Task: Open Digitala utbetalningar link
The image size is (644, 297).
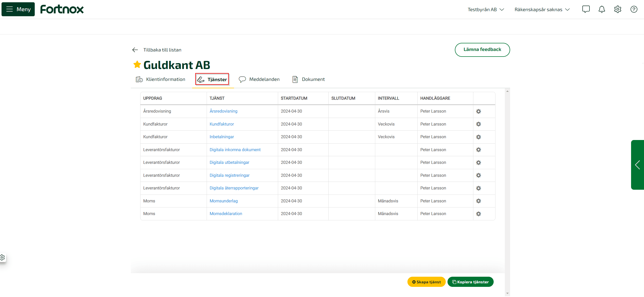Action: 229,162
